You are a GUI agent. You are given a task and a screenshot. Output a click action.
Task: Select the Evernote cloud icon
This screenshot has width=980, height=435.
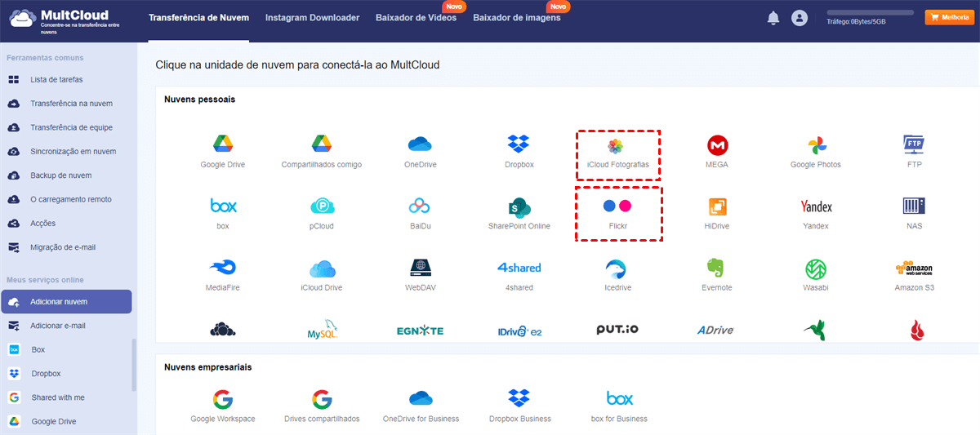tap(717, 269)
